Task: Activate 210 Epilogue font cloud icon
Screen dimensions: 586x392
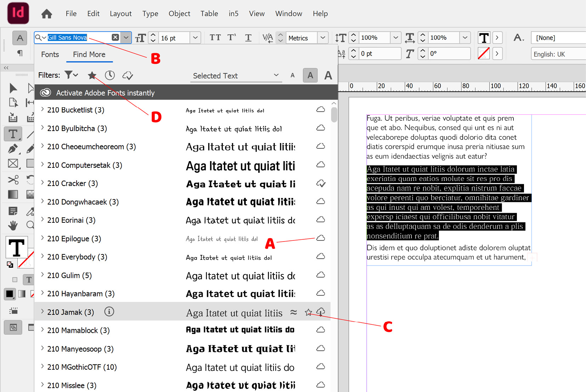Action: pos(321,238)
